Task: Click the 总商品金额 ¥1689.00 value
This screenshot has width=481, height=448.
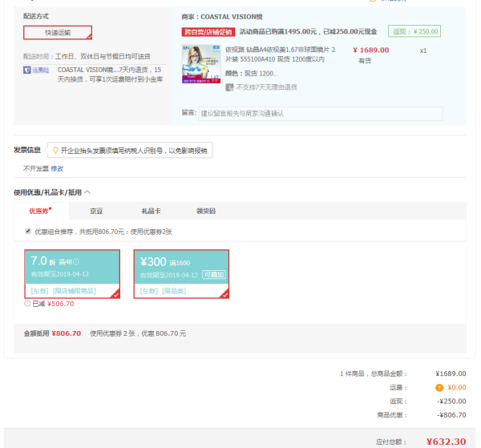Action: pyautogui.click(x=451, y=373)
